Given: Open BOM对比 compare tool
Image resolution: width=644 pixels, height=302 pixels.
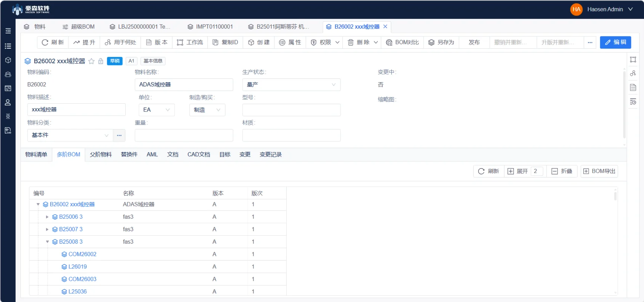Looking at the screenshot, I should (402, 42).
